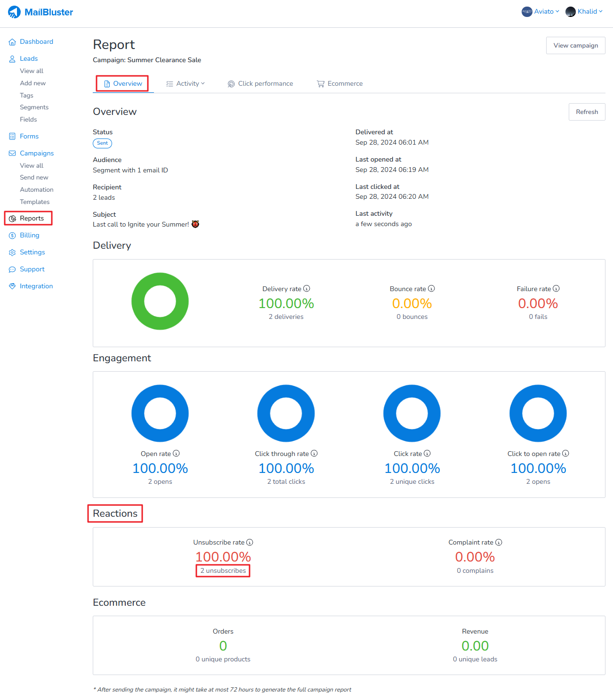Click the Leads person icon
The image size is (613, 700).
(12, 59)
